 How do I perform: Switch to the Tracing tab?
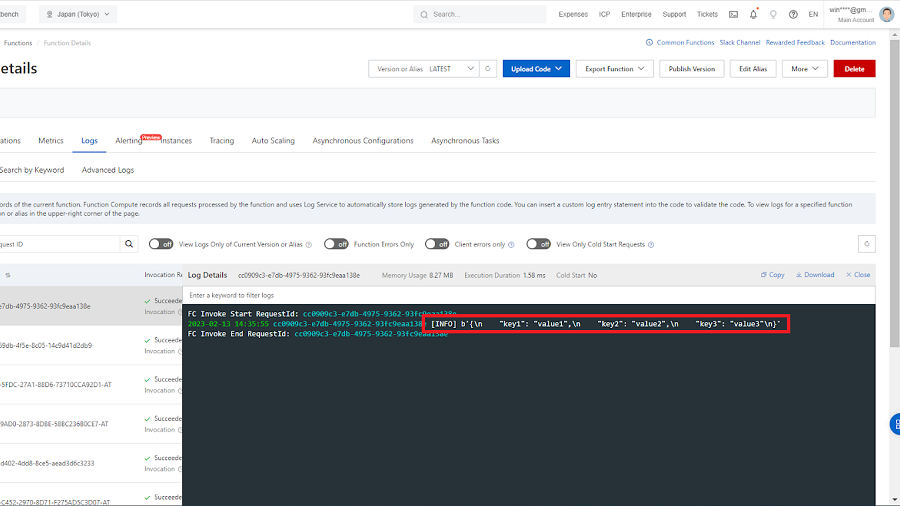tap(221, 141)
